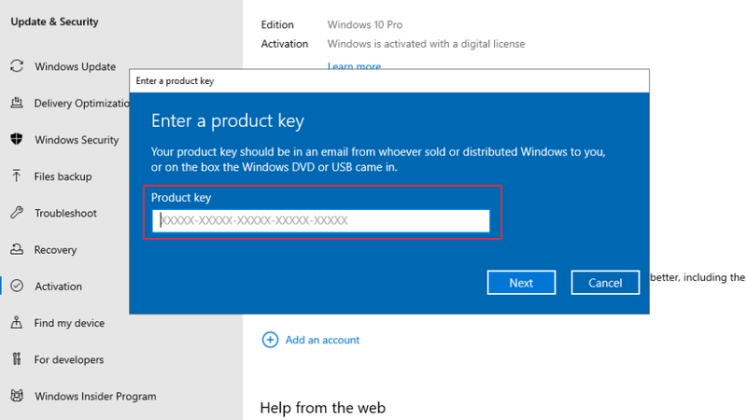This screenshot has width=747, height=420.
Task: Open Windows Insider Program settings
Action: (95, 396)
